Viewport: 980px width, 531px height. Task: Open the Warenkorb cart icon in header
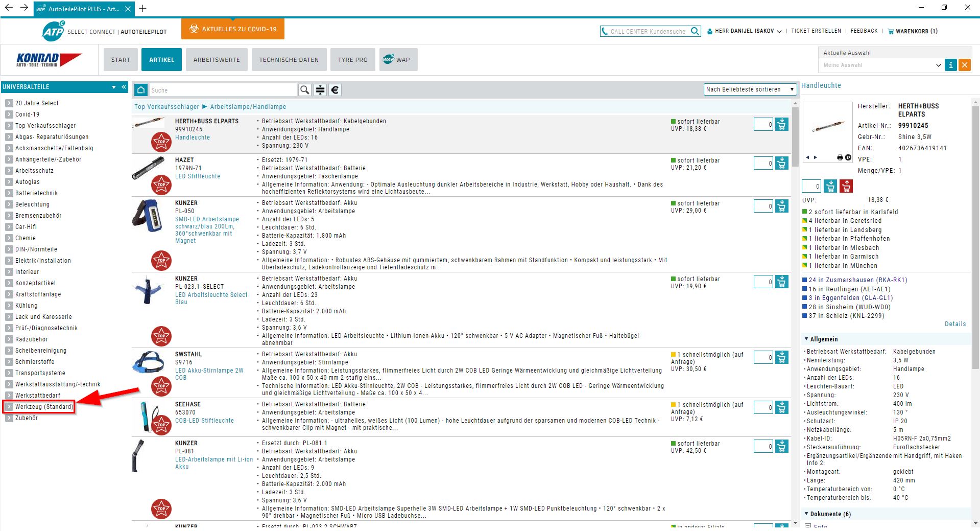point(891,31)
